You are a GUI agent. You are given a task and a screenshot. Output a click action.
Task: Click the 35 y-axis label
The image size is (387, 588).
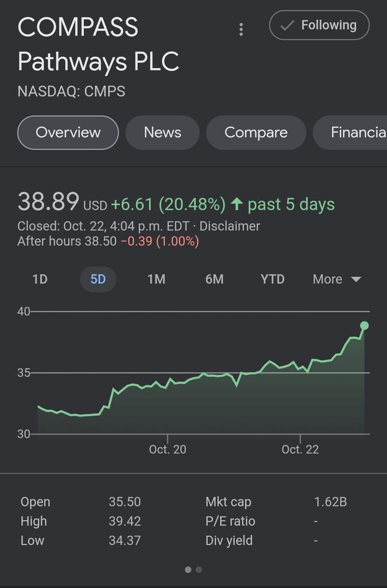(x=24, y=373)
